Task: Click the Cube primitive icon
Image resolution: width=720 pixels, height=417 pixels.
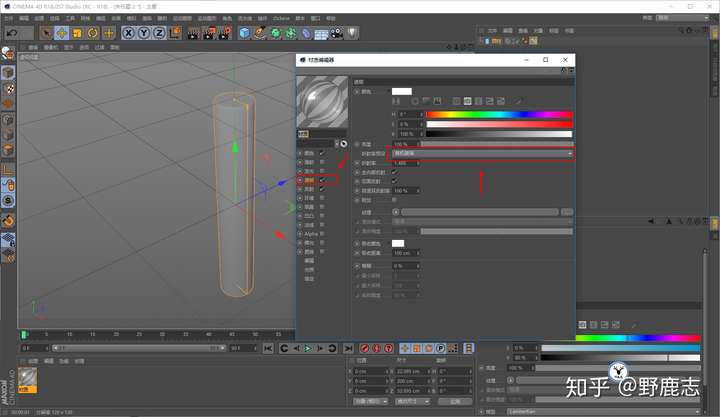Action: pyautogui.click(x=244, y=33)
